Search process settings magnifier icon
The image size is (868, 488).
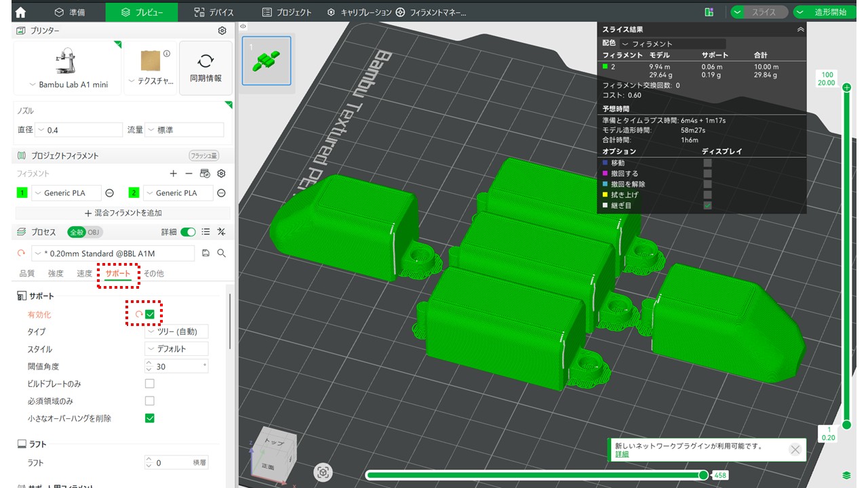click(x=222, y=253)
